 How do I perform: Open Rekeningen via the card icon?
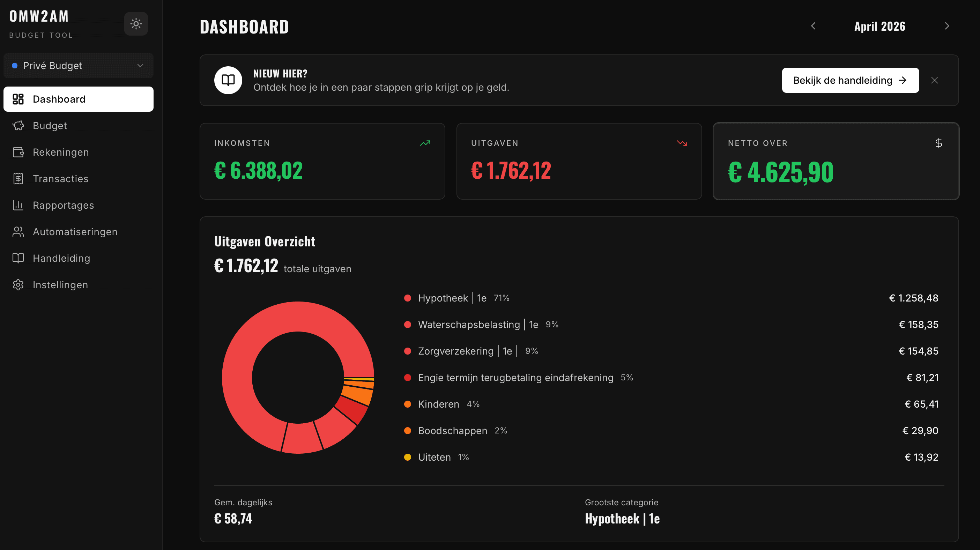(18, 152)
